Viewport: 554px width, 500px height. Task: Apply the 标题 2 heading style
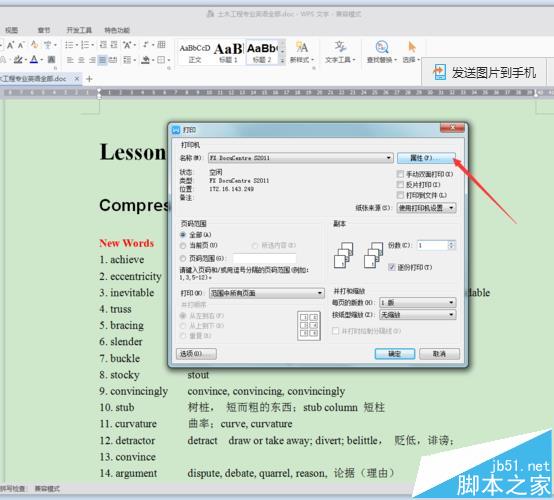click(263, 52)
